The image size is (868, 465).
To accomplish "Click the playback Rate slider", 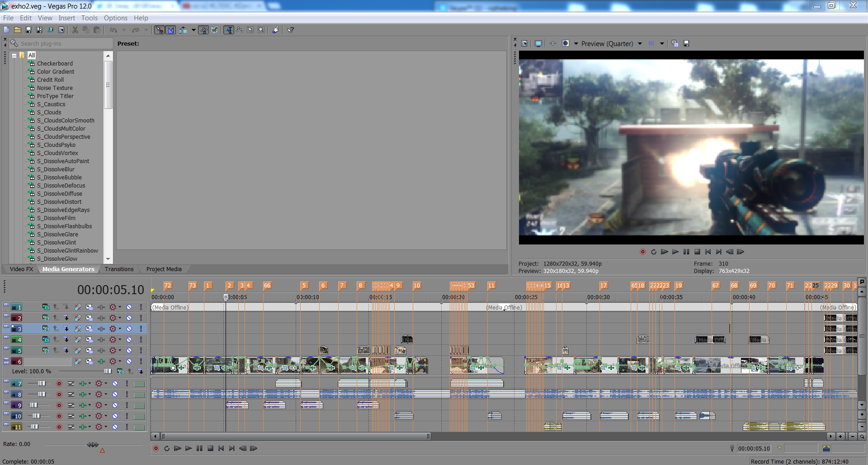I will 93,445.
